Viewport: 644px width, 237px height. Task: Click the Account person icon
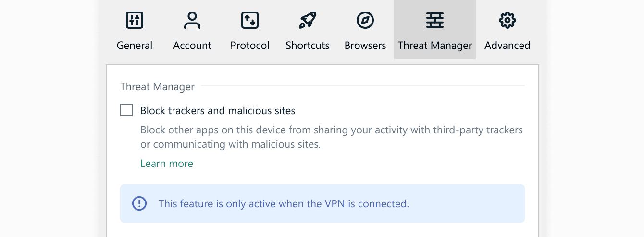(x=192, y=20)
